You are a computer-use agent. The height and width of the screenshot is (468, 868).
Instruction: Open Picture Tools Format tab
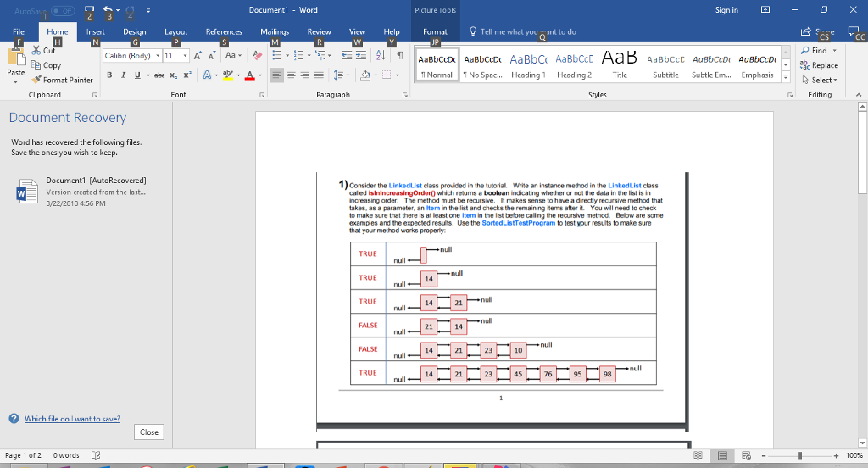[x=435, y=31]
